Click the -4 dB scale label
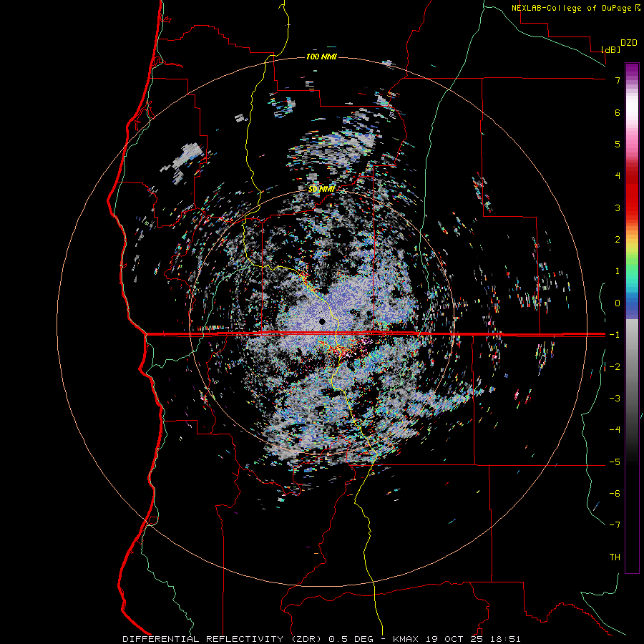Viewport: 644px width, 644px height. 615,430
